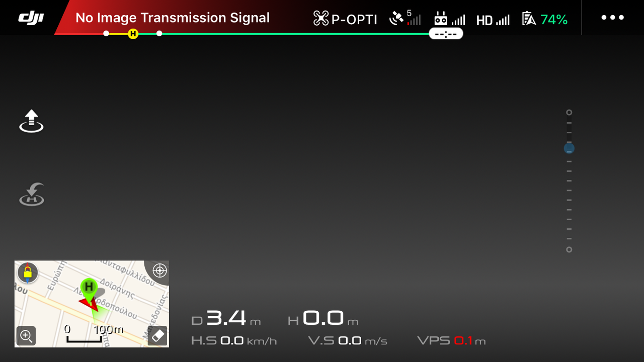Toggle the map orientation lock icon
Viewport: 644px width, 362px height.
(x=28, y=273)
